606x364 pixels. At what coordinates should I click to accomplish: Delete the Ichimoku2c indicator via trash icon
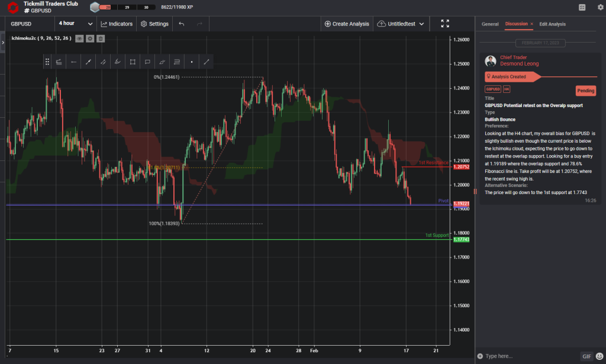coord(101,38)
